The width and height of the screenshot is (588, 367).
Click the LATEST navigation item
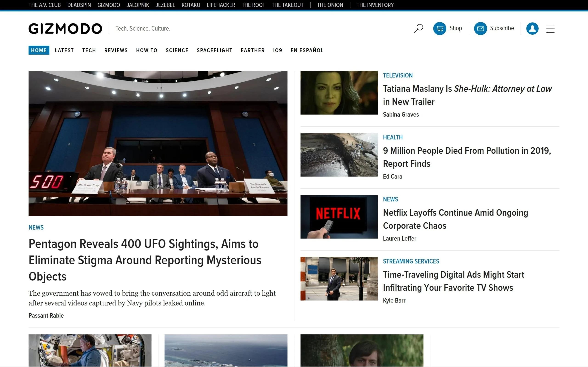click(x=64, y=50)
